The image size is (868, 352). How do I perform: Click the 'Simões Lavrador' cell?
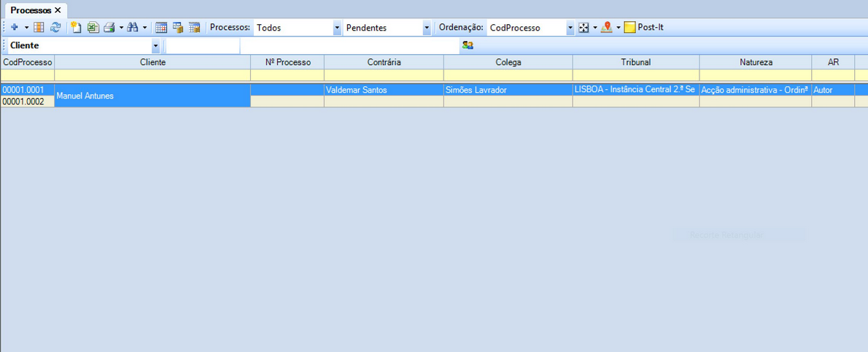click(508, 90)
